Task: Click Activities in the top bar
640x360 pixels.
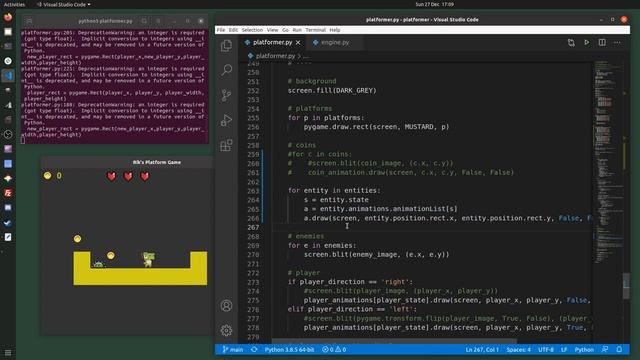Action: point(14,4)
